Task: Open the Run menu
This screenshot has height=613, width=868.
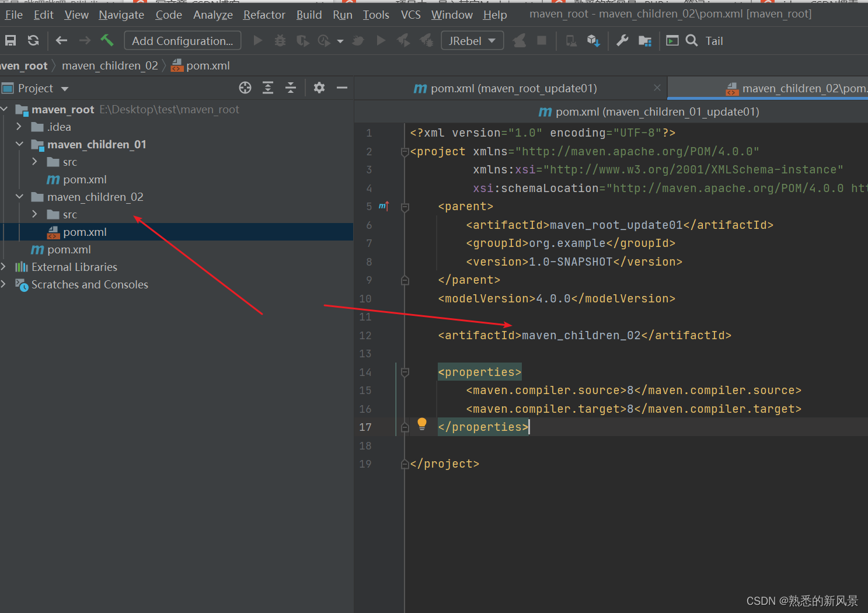Action: (343, 15)
